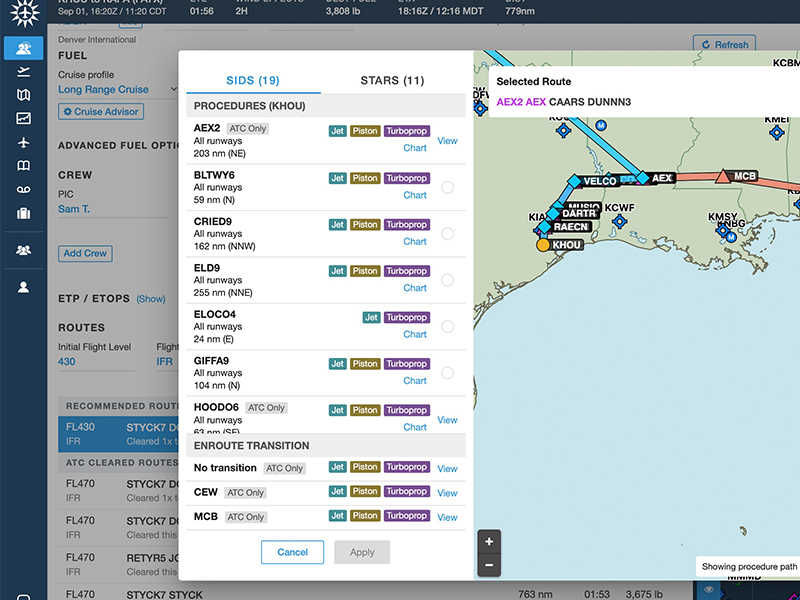800x600 pixels.
Task: Click the PIC name Sam T.
Action: click(x=74, y=209)
